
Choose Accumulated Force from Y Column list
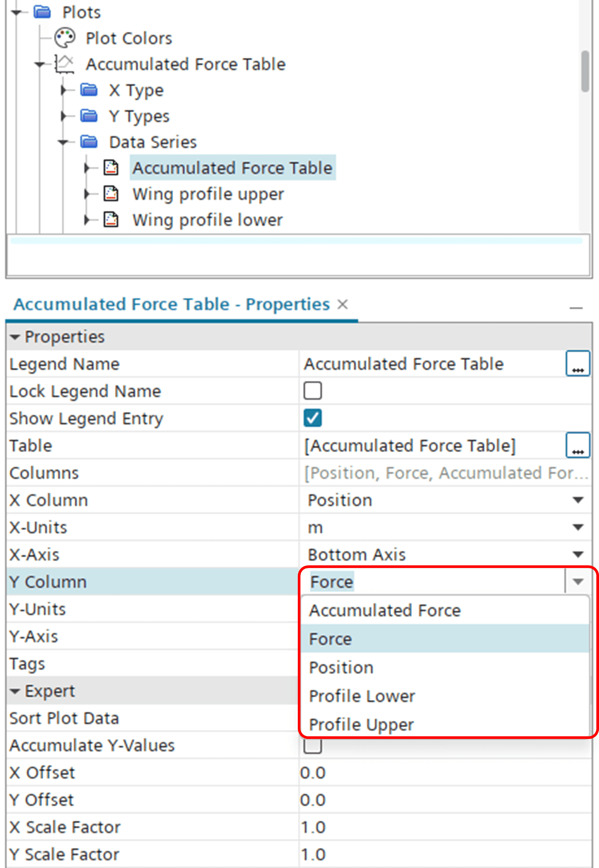pos(445,610)
